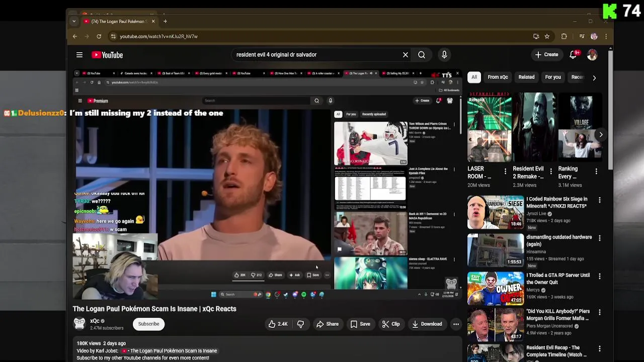Image resolution: width=644 pixels, height=362 pixels.
Task: Open the Chrome profile avatar
Action: pyautogui.click(x=594, y=36)
